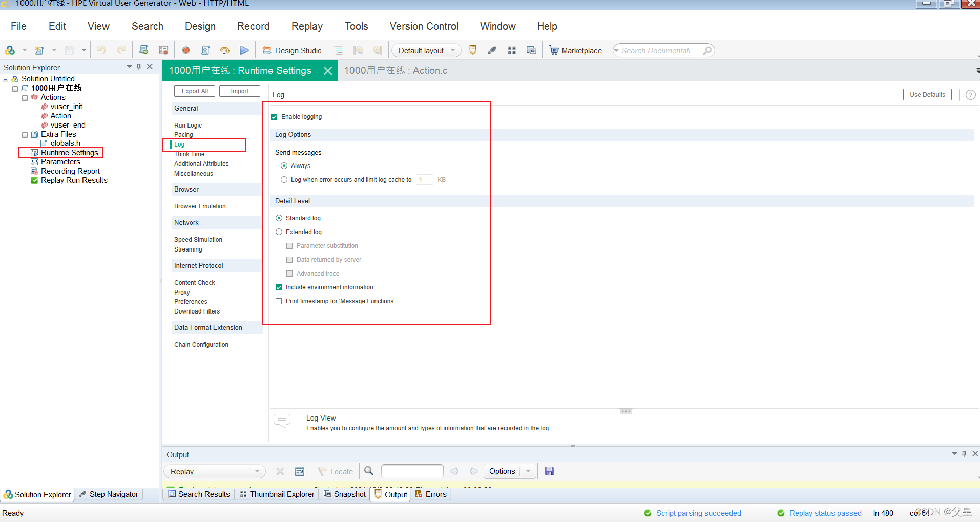980x522 pixels.
Task: Pin the Output panel
Action: tap(964, 454)
